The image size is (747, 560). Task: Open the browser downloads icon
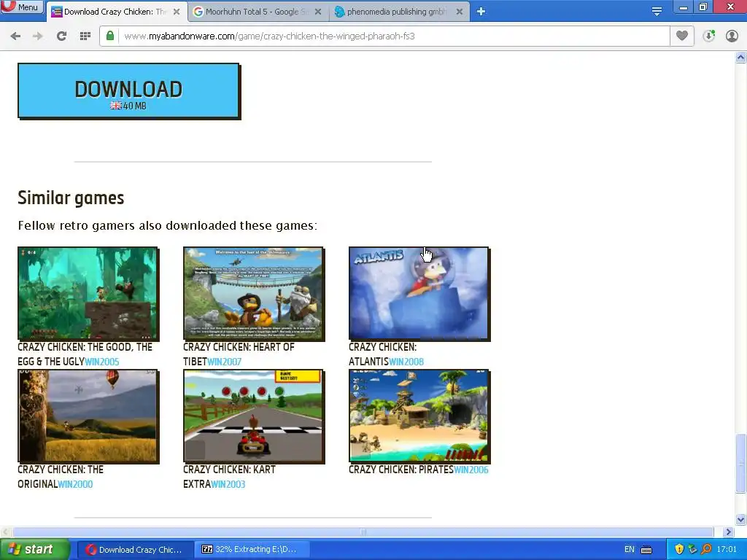[709, 36]
